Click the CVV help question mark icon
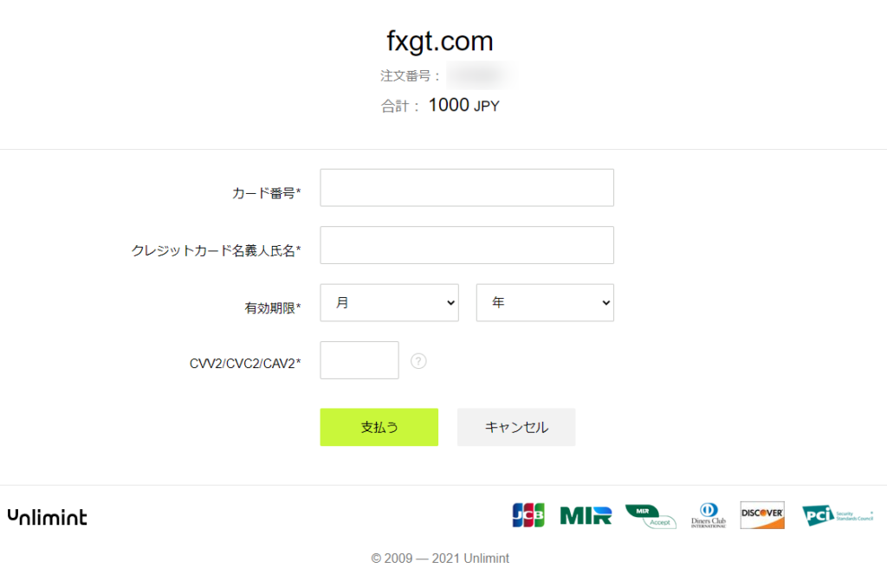Viewport: 887px width, 588px height. pos(418,361)
